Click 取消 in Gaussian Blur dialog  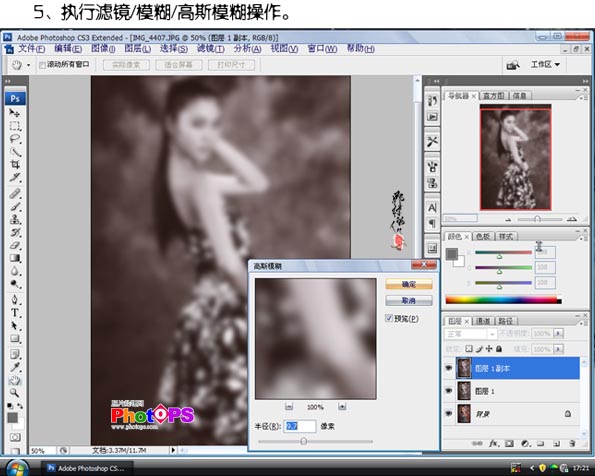click(409, 301)
